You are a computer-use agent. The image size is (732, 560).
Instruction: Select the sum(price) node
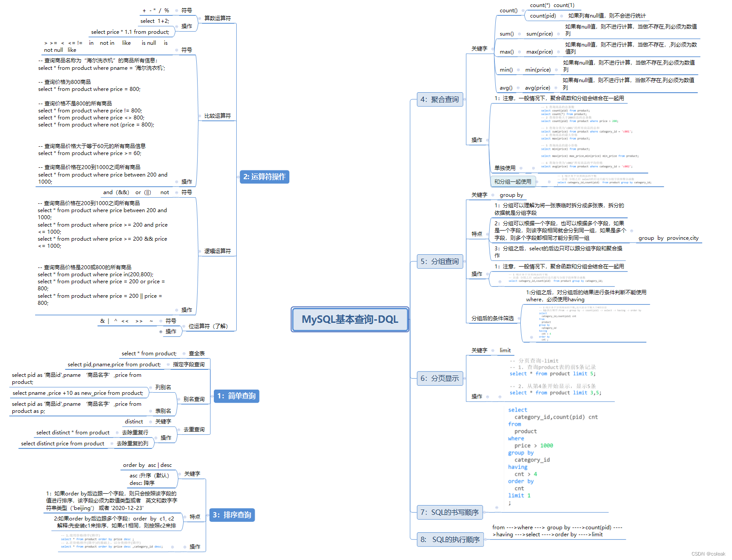pos(540,34)
